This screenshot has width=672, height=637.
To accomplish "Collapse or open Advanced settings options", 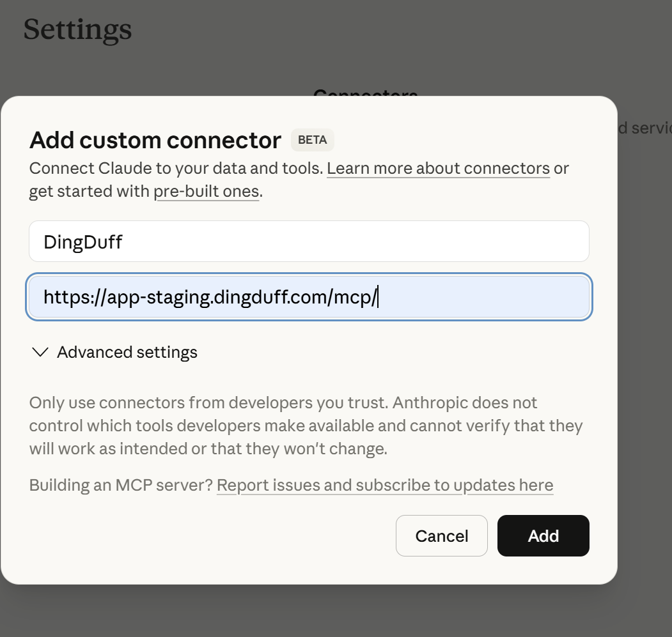I will click(127, 352).
